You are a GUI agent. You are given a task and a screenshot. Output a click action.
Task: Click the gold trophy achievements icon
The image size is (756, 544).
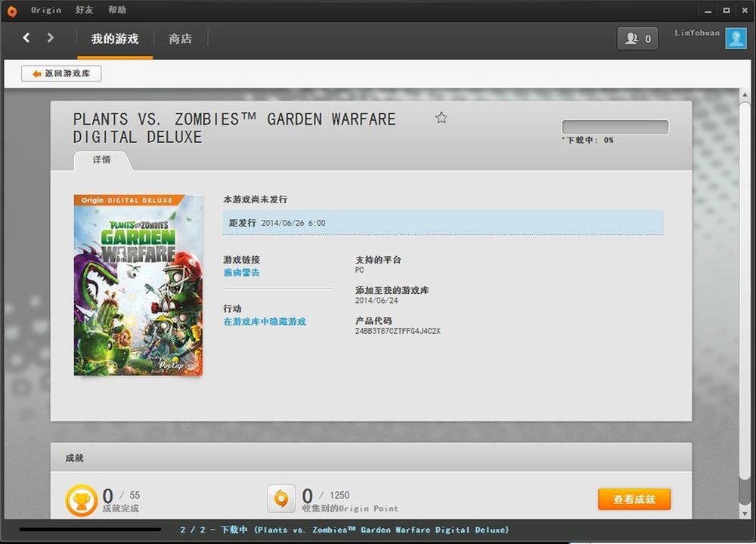[81, 499]
